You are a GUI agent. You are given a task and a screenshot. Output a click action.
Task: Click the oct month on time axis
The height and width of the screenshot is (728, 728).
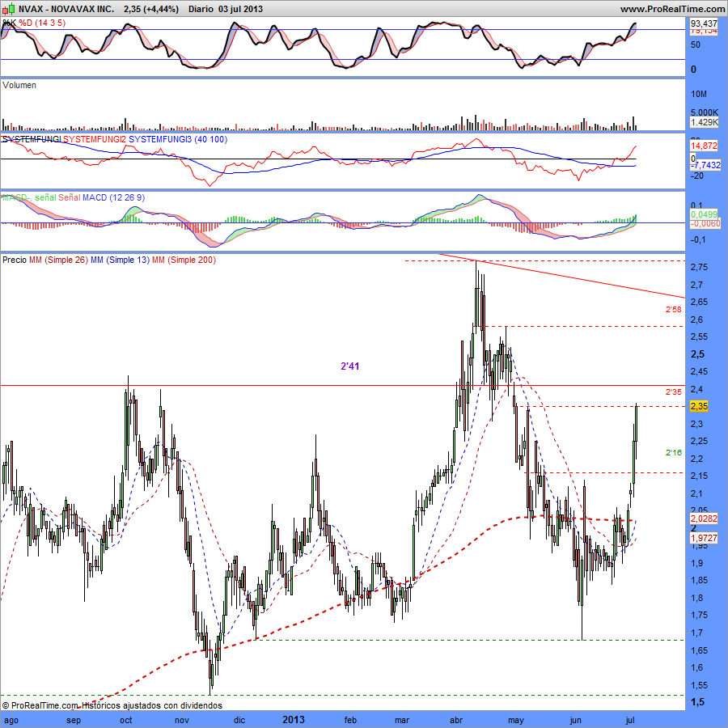point(126,721)
